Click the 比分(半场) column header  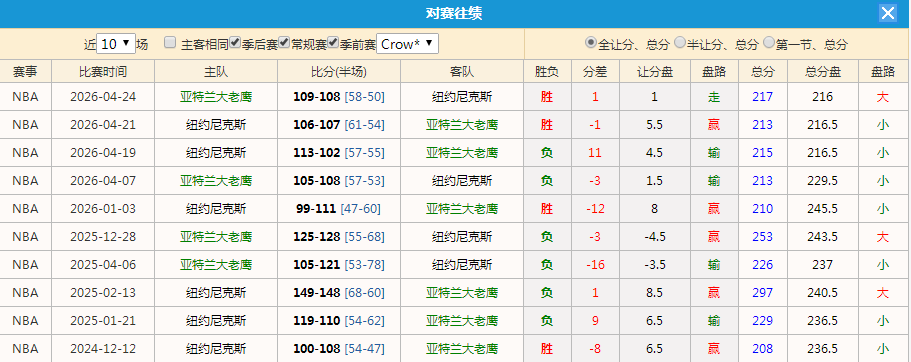[339, 71]
